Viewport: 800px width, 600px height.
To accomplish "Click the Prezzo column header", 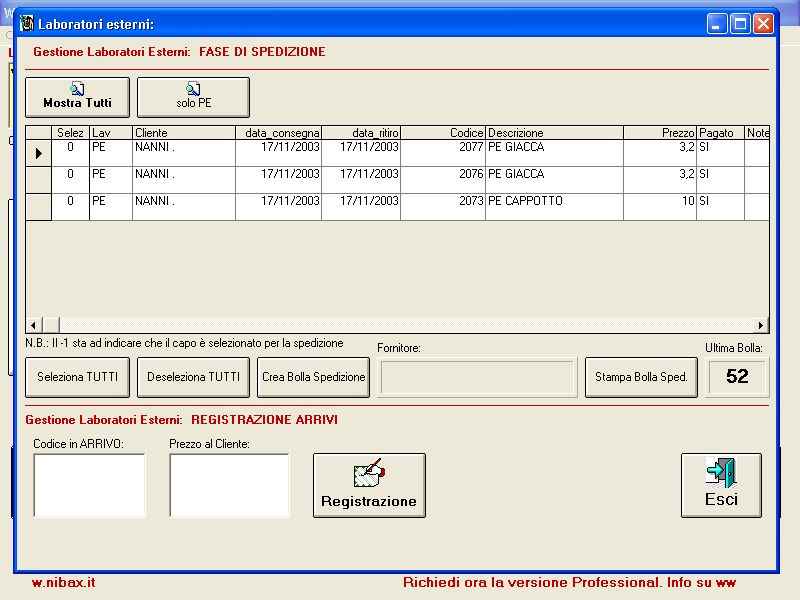I will pos(660,133).
